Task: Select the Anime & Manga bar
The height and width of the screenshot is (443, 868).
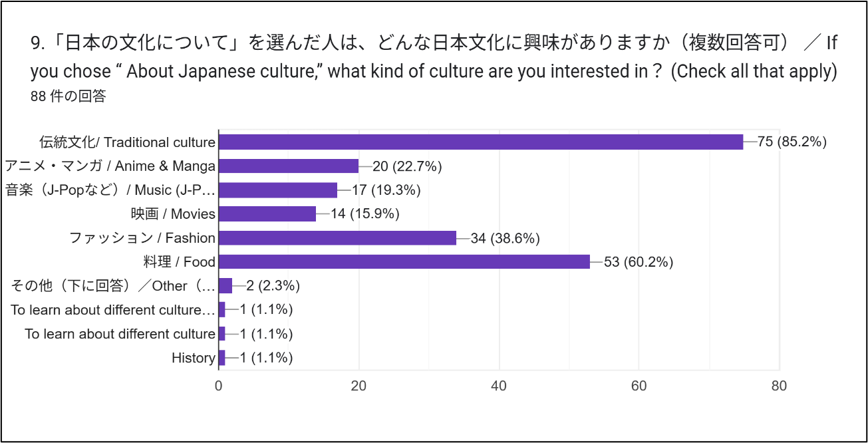Action: 288,166
